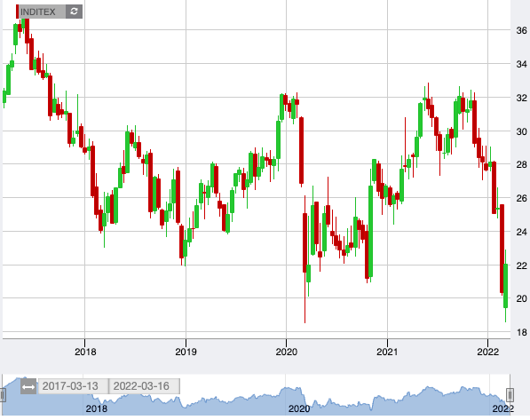This screenshot has height=420, width=530.
Task: Click the 28 price axis label
Action: point(521,164)
